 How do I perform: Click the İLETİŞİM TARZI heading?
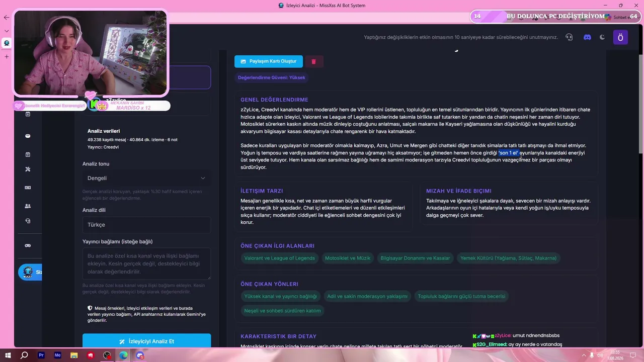[x=262, y=191]
